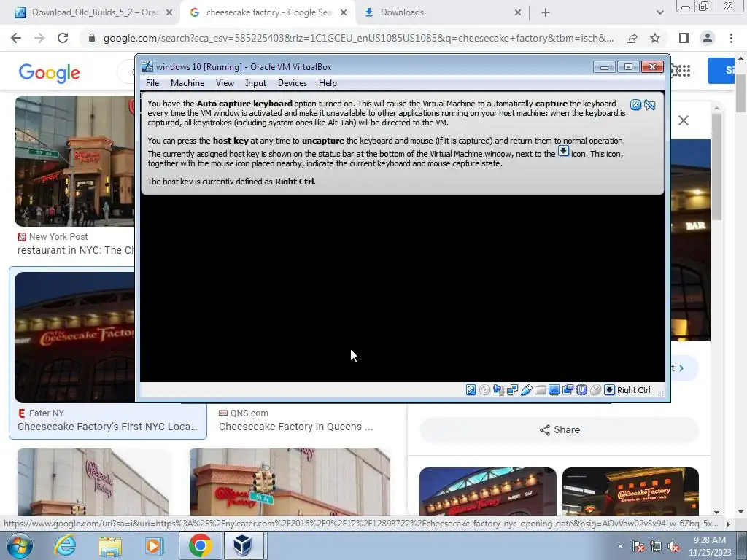Open Windows Explorer from the taskbar

(x=110, y=545)
